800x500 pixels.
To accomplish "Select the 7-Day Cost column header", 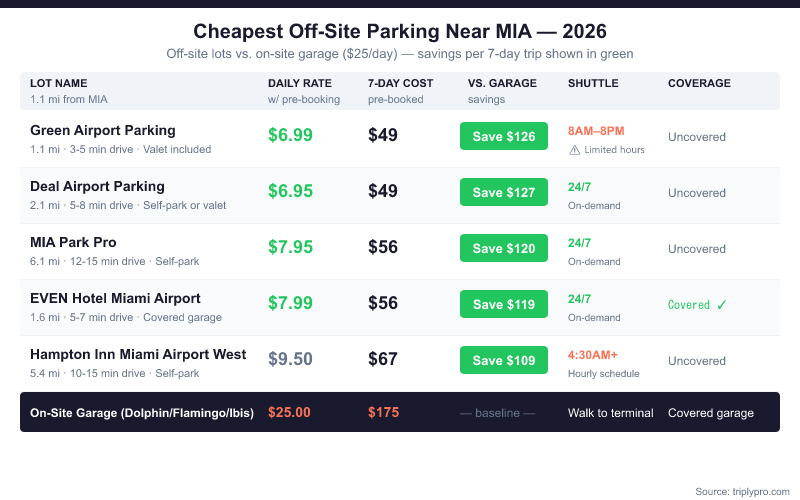I will 399,83.
